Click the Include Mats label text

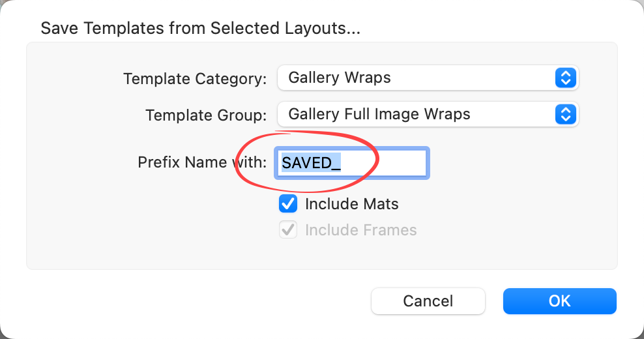pyautogui.click(x=352, y=204)
